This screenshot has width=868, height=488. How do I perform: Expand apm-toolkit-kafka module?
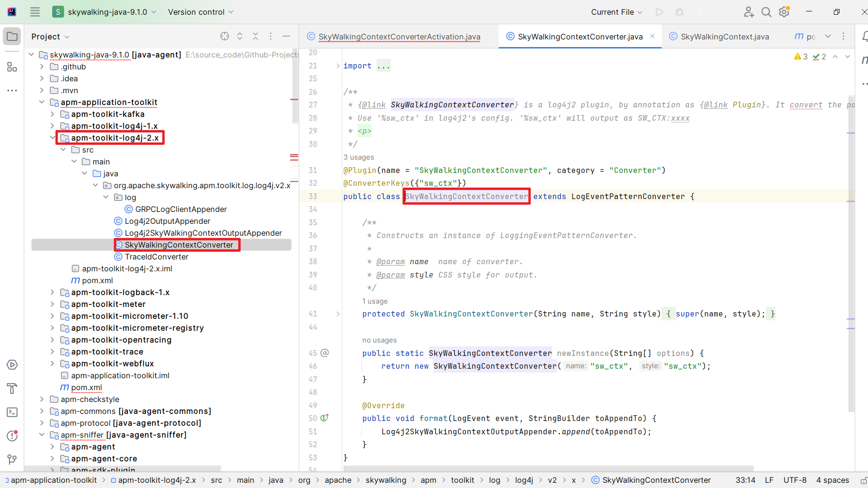tap(52, 114)
